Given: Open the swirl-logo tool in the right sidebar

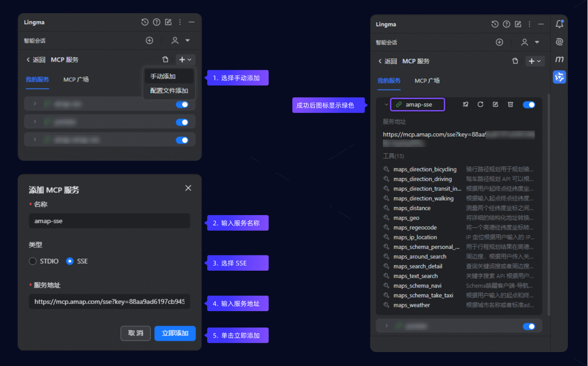Looking at the screenshot, I should [x=559, y=42].
